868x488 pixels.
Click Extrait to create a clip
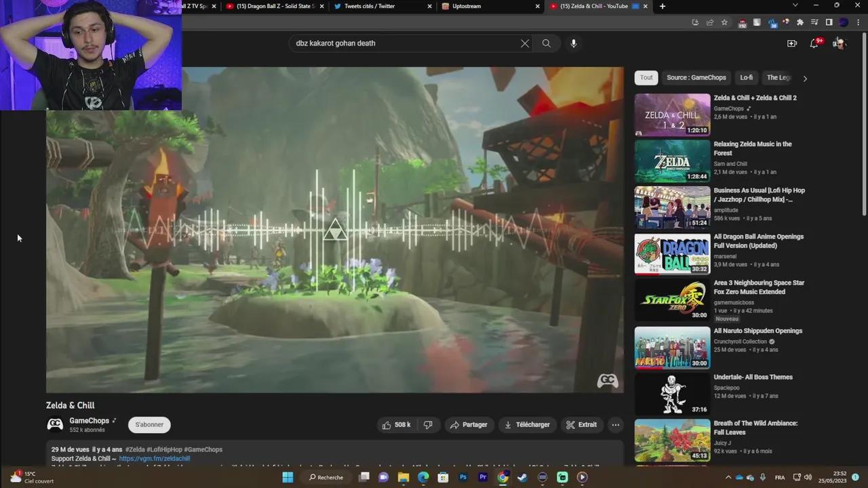(582, 425)
